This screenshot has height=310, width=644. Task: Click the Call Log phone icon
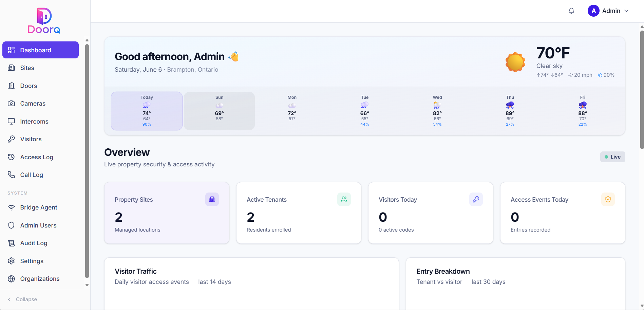pos(11,175)
